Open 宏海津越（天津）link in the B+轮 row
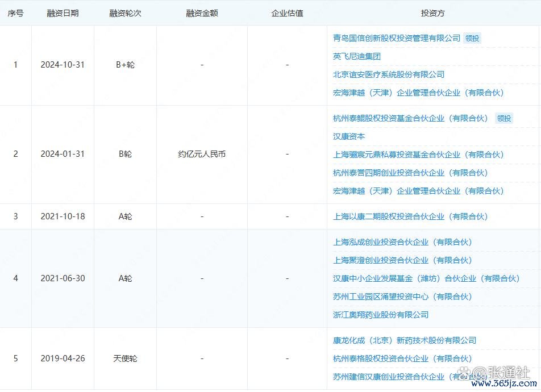 click(x=418, y=93)
